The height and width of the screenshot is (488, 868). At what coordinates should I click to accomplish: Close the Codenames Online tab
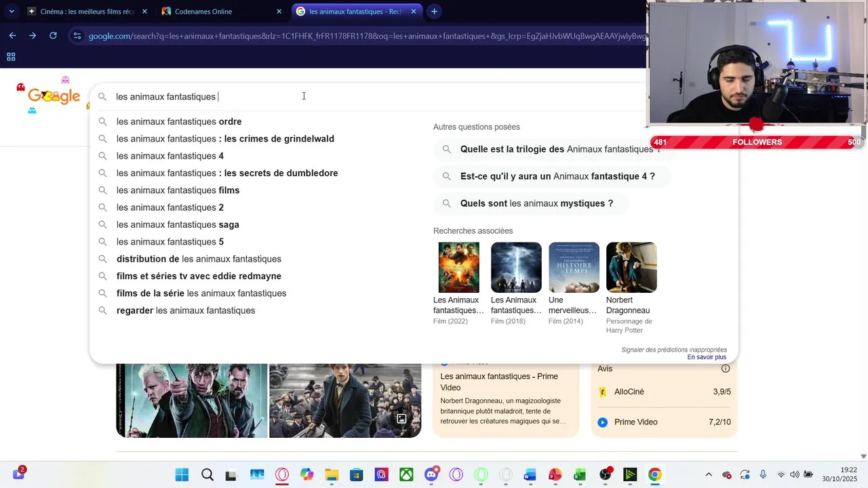tap(279, 12)
